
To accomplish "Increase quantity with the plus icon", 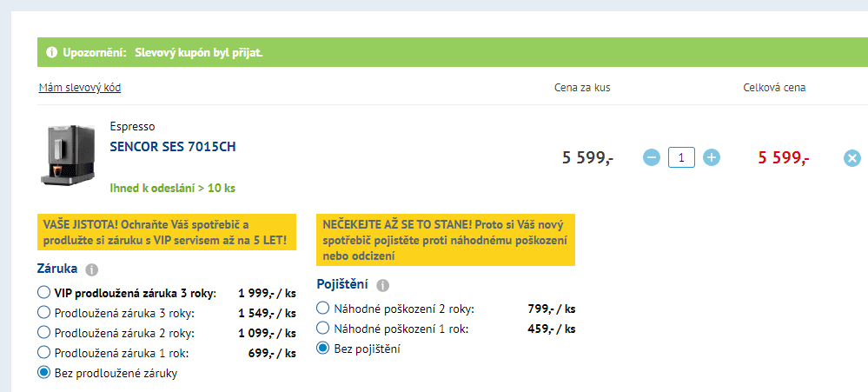I will (x=712, y=158).
